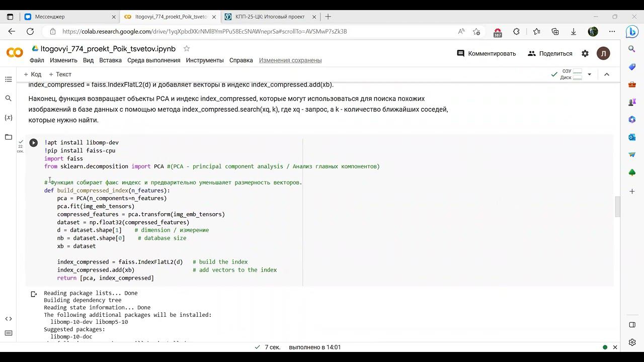Add a code cell with + Код
The height and width of the screenshot is (362, 644).
32,74
